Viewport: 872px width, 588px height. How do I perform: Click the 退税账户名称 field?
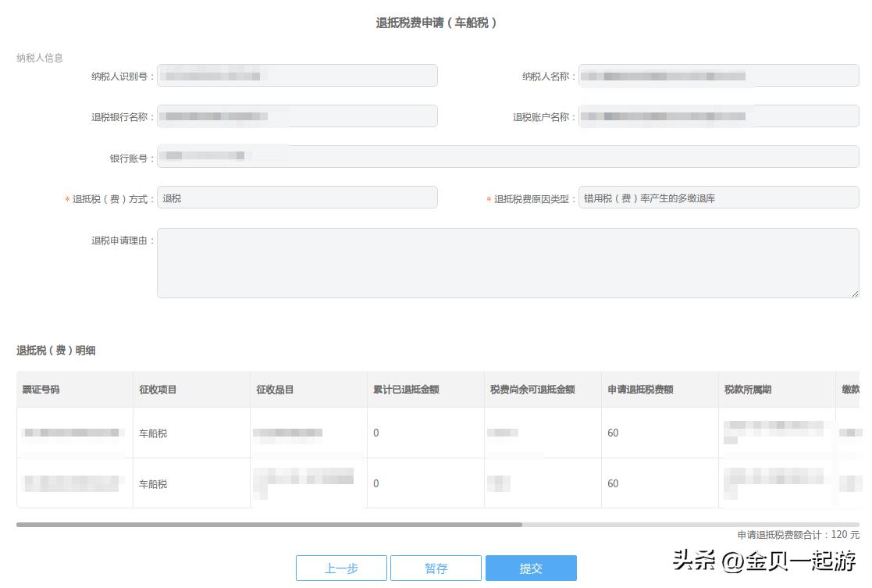[718, 116]
